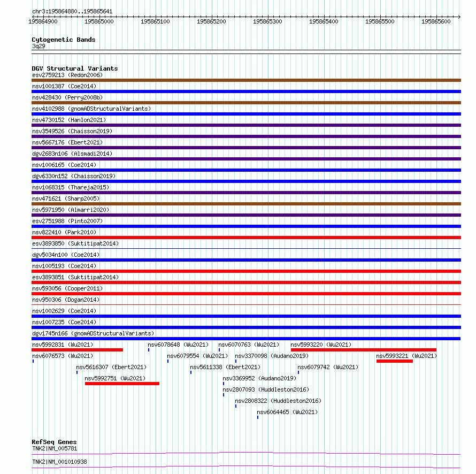Select nsv5971950 (Almarri2020) variant
The width and height of the screenshot is (476, 474).
click(71, 210)
